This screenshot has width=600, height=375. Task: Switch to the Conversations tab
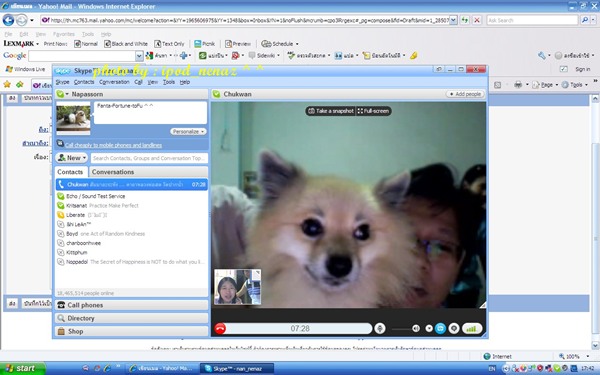[113, 172]
